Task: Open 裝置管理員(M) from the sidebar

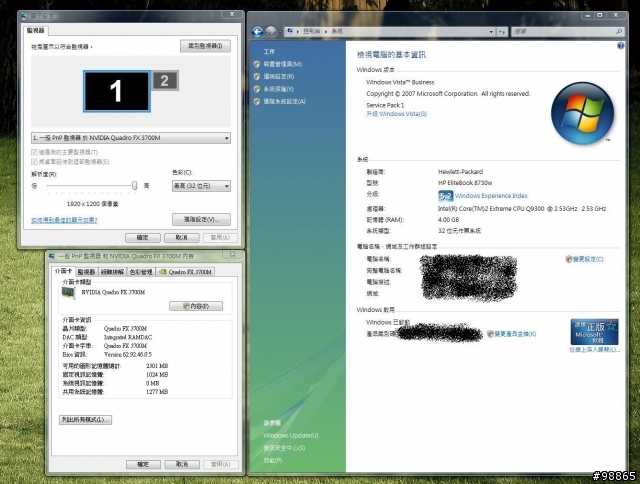Action: [x=282, y=64]
